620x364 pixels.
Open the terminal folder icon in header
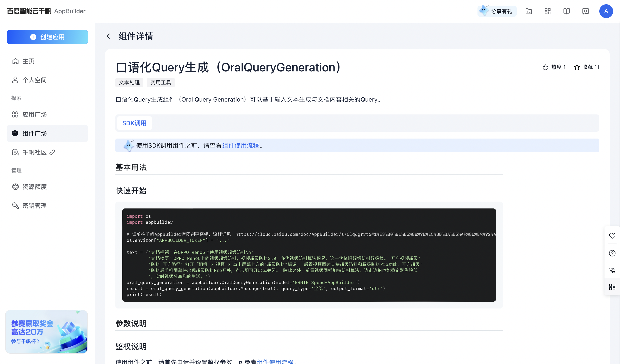click(x=529, y=11)
